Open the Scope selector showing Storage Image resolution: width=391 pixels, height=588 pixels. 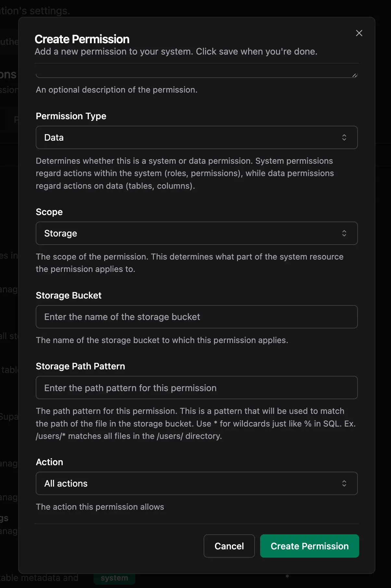pos(196,233)
